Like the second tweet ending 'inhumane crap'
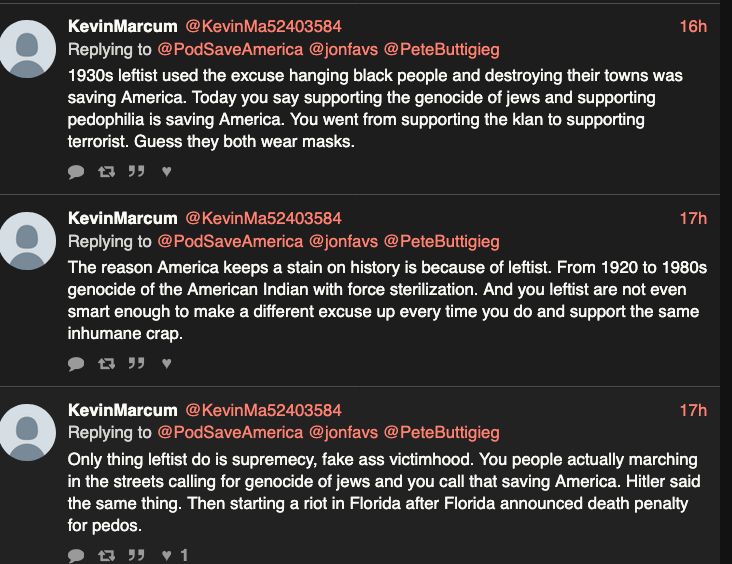Image resolution: width=732 pixels, height=564 pixels. pos(167,364)
